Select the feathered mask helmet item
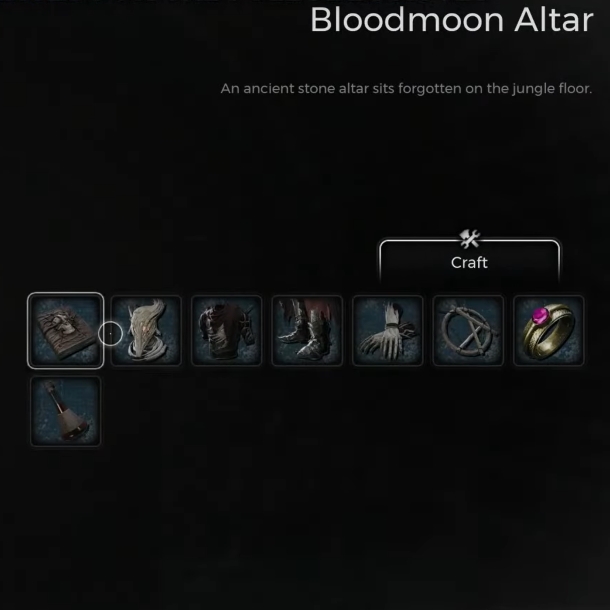Image resolution: width=610 pixels, height=610 pixels. tap(146, 330)
